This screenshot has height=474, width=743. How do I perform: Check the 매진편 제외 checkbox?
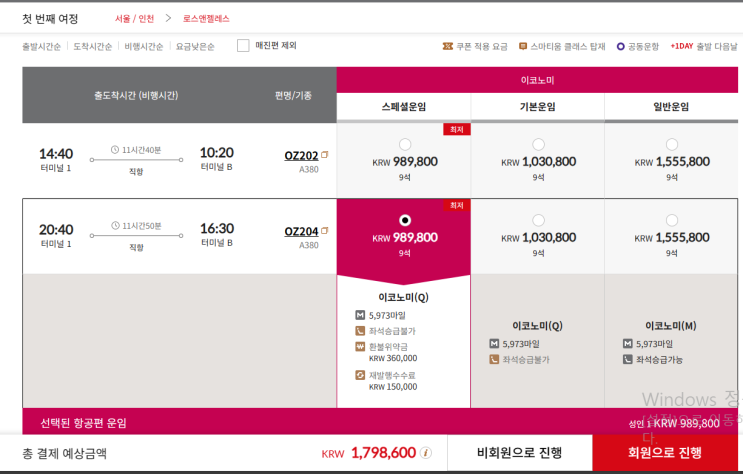(243, 46)
